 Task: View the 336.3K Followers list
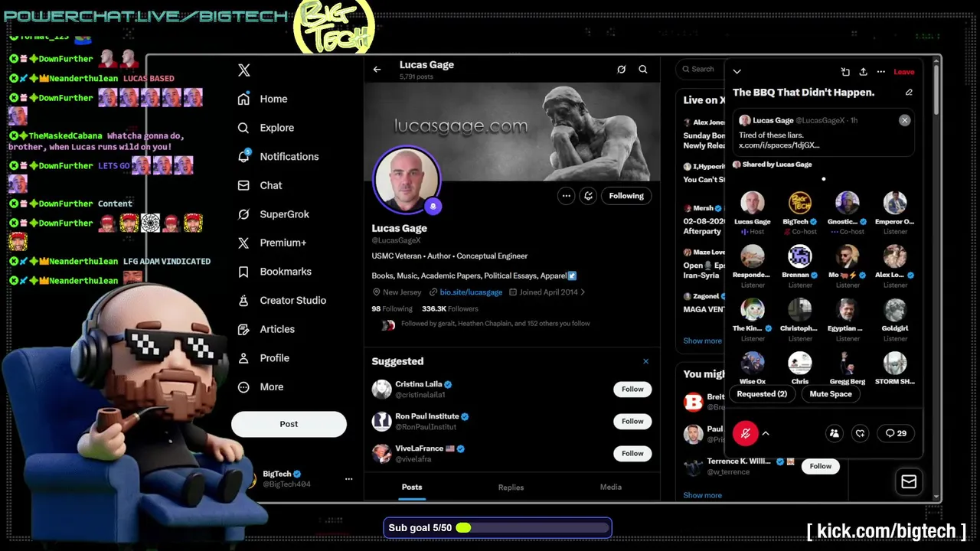[450, 309]
